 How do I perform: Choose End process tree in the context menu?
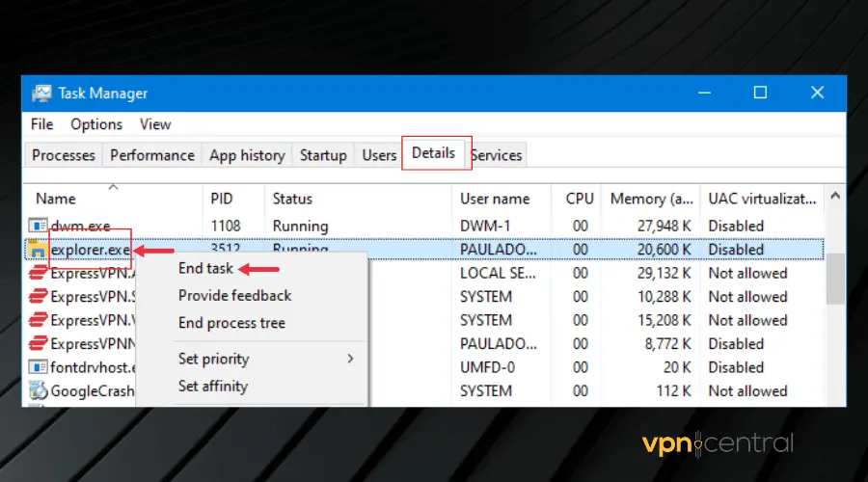[231, 323]
